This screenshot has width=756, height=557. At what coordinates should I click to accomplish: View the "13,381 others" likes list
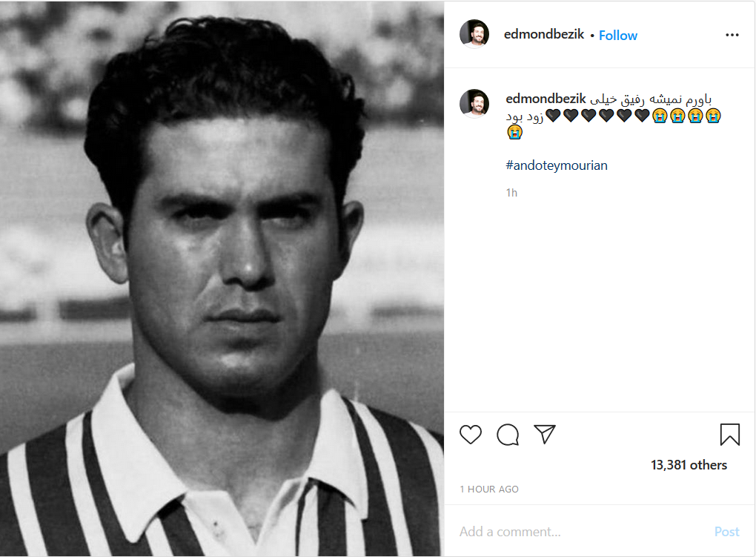[689, 465]
